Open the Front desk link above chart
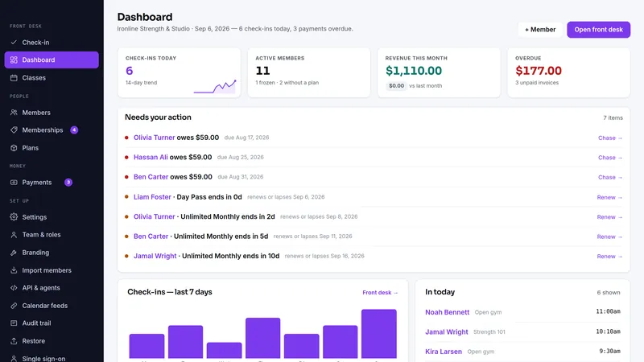Viewport: 644px width, 362px height. click(380, 293)
